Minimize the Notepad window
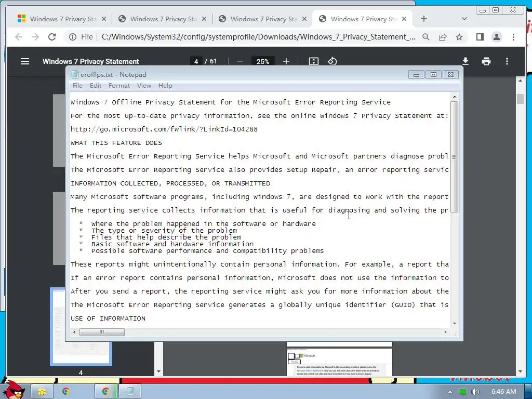 pyautogui.click(x=416, y=75)
